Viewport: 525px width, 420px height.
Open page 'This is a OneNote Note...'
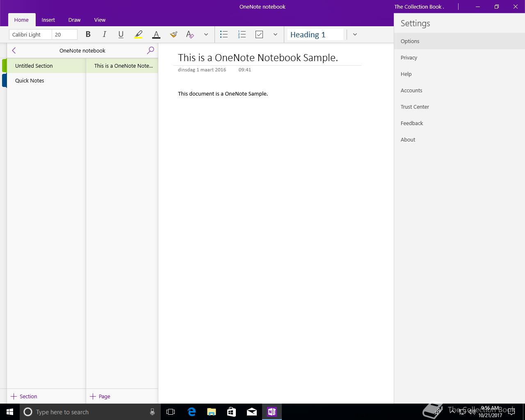122,66
